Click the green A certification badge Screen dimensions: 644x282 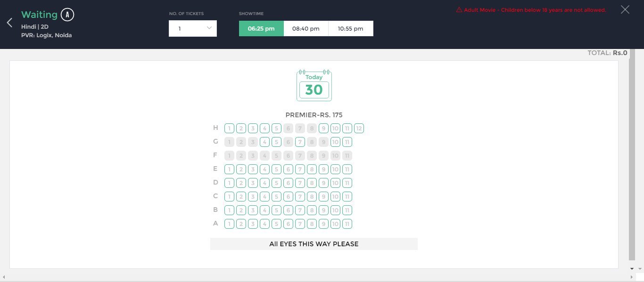[66, 14]
